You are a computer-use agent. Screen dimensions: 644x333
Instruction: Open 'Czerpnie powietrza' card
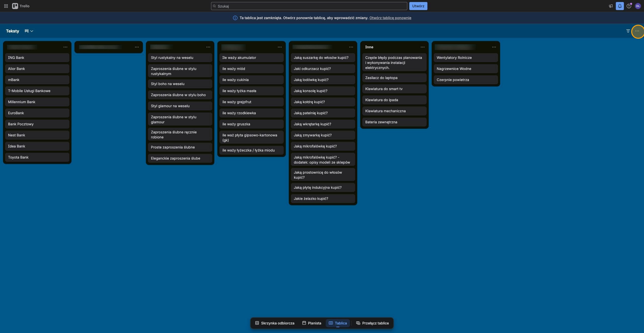coord(466,80)
